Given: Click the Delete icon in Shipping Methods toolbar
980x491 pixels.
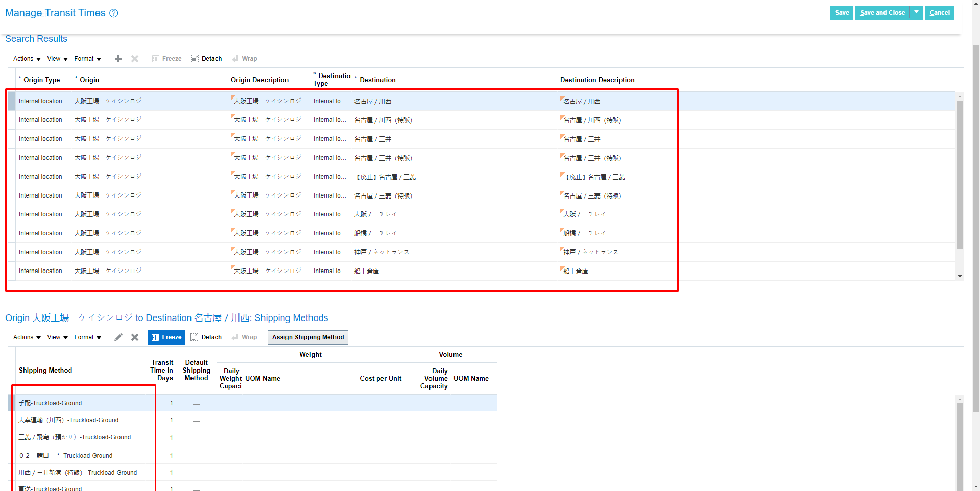Looking at the screenshot, I should [x=135, y=337].
